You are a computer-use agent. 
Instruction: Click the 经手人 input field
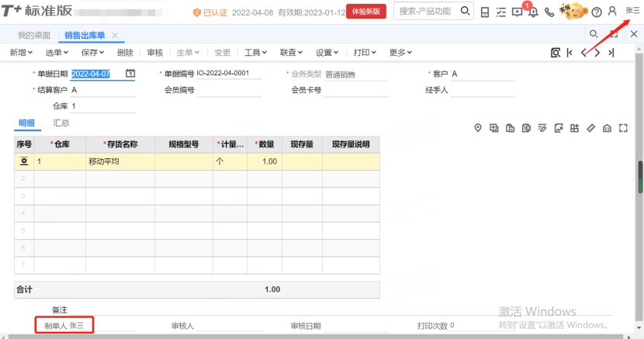tap(483, 90)
